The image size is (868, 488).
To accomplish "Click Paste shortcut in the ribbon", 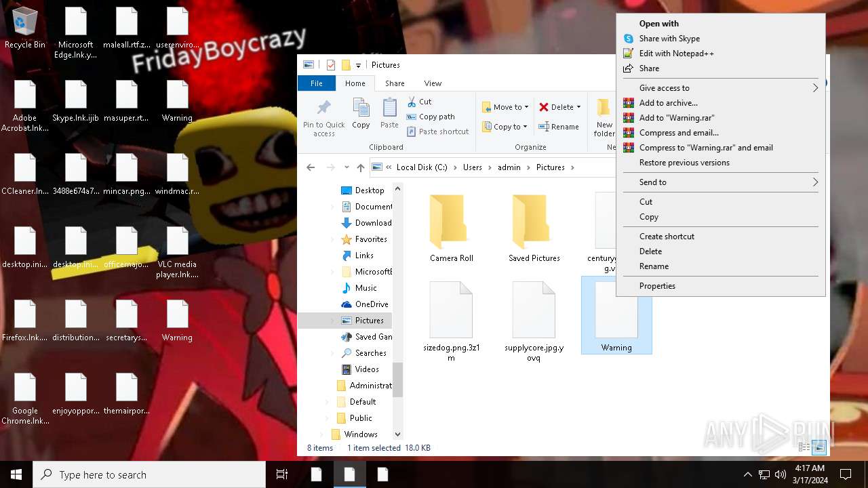I will pyautogui.click(x=437, y=131).
